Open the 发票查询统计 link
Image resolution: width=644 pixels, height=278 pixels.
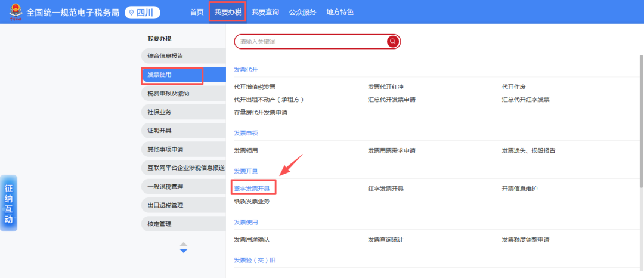pos(386,240)
